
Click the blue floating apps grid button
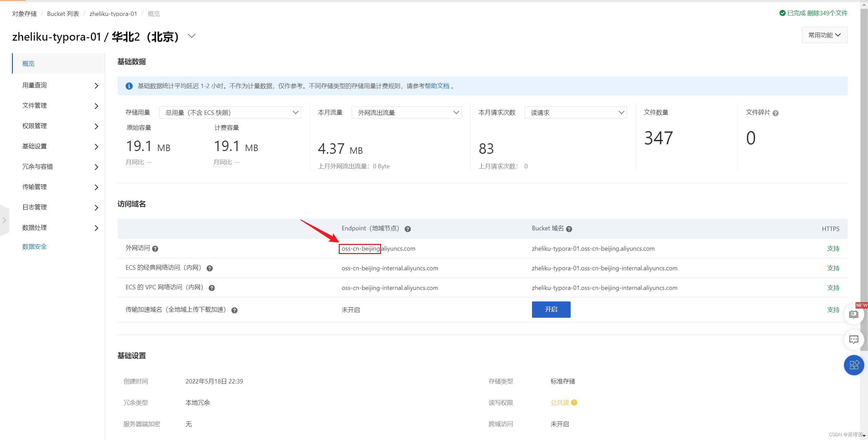click(x=854, y=365)
